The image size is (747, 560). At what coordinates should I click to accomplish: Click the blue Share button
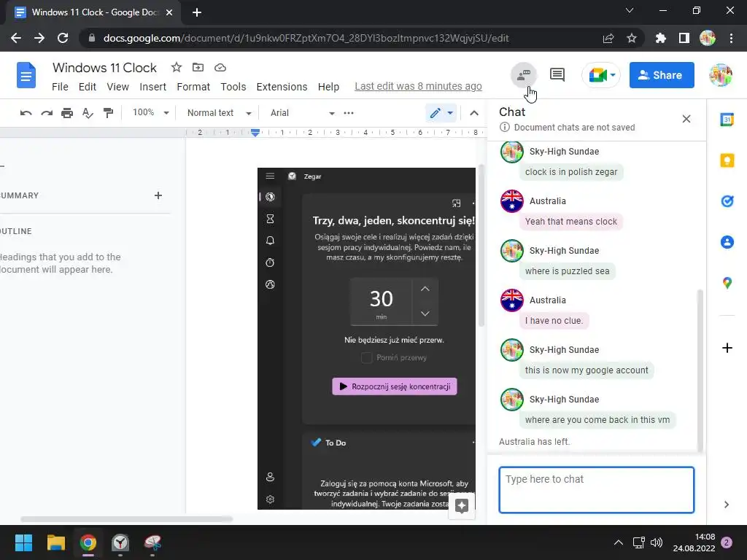(661, 75)
